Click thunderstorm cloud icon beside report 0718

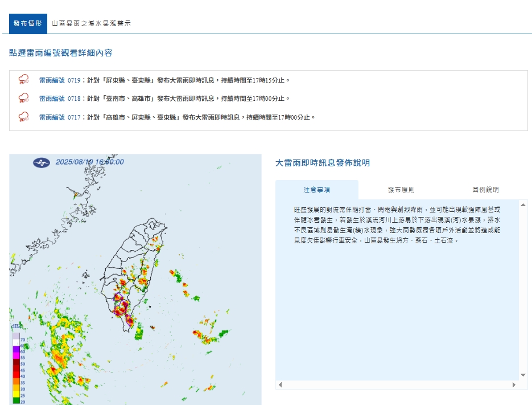pyautogui.click(x=23, y=98)
